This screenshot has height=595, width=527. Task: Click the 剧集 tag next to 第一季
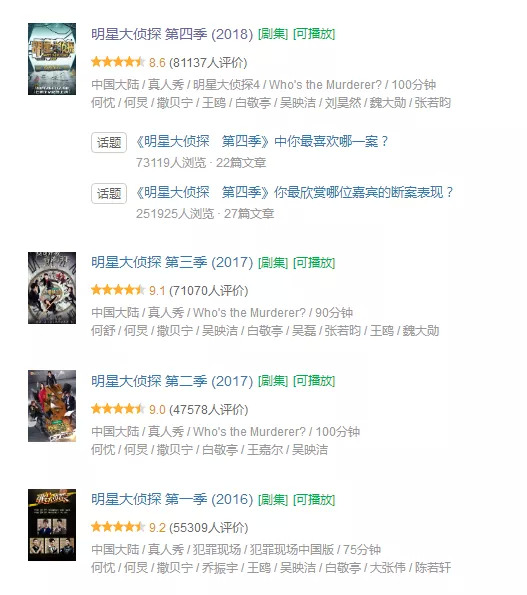click(x=273, y=499)
